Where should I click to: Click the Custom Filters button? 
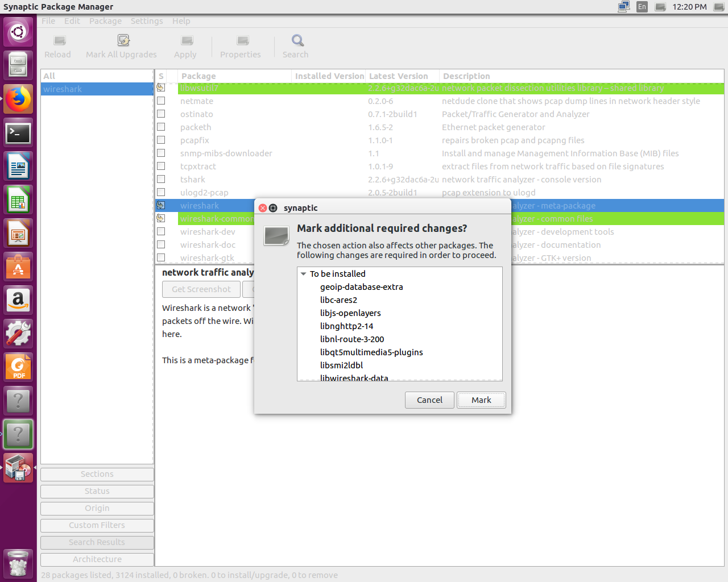97,525
